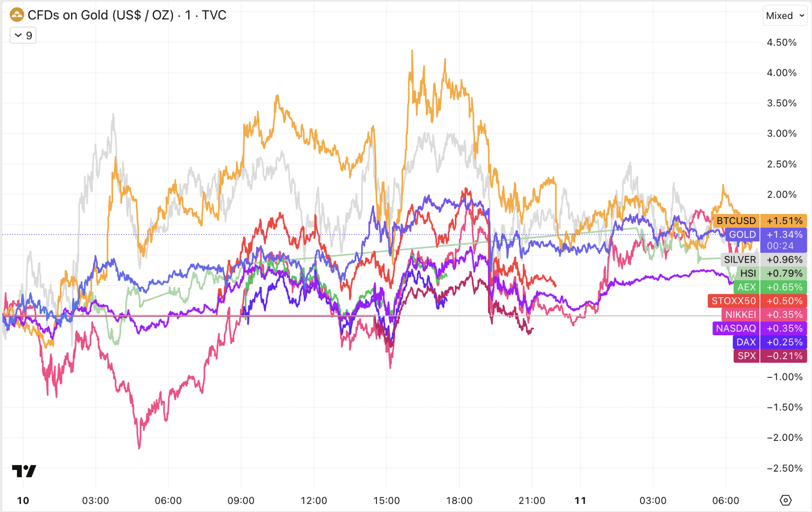The width and height of the screenshot is (812, 512).
Task: Select the NIKKEI series label
Action: tap(740, 315)
